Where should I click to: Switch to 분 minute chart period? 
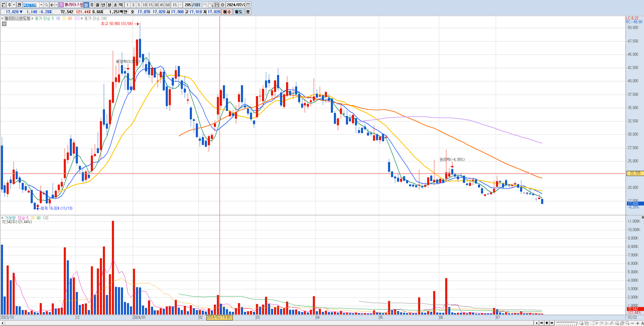point(109,5)
